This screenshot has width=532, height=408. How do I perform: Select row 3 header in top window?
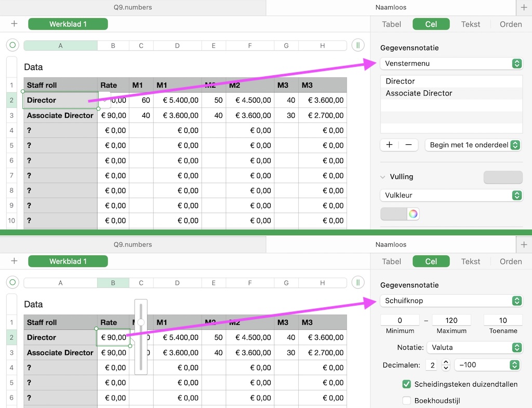[x=11, y=115]
